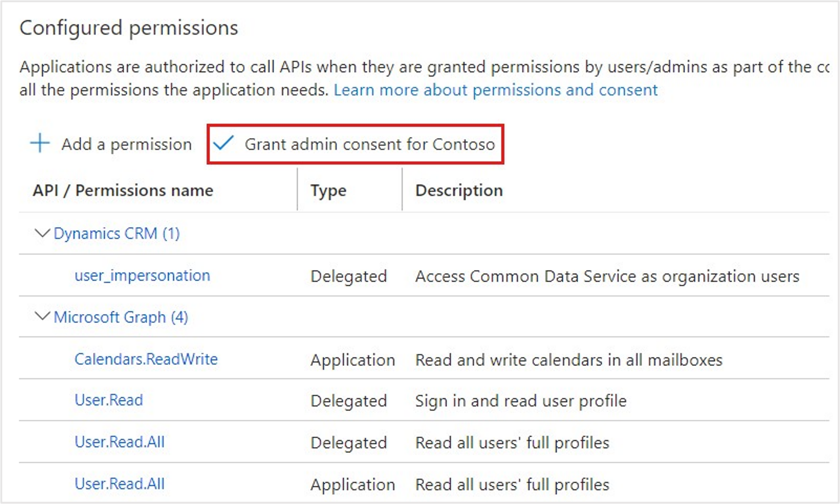
Task: Click the checkmark icon for Grant admin consent
Action: coord(223,143)
